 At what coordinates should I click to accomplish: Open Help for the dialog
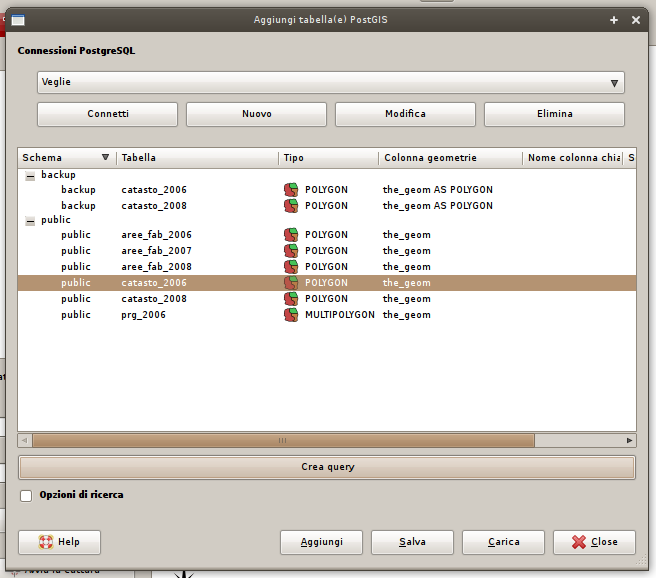tap(59, 542)
